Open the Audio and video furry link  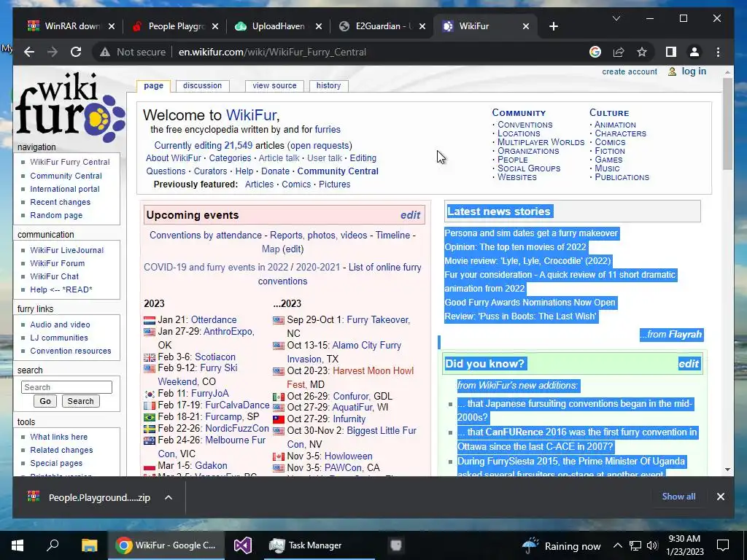tap(60, 324)
